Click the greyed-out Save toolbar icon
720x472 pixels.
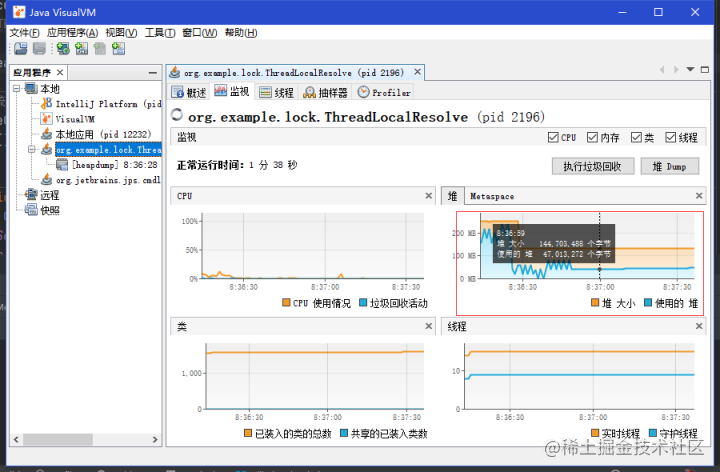coord(39,48)
